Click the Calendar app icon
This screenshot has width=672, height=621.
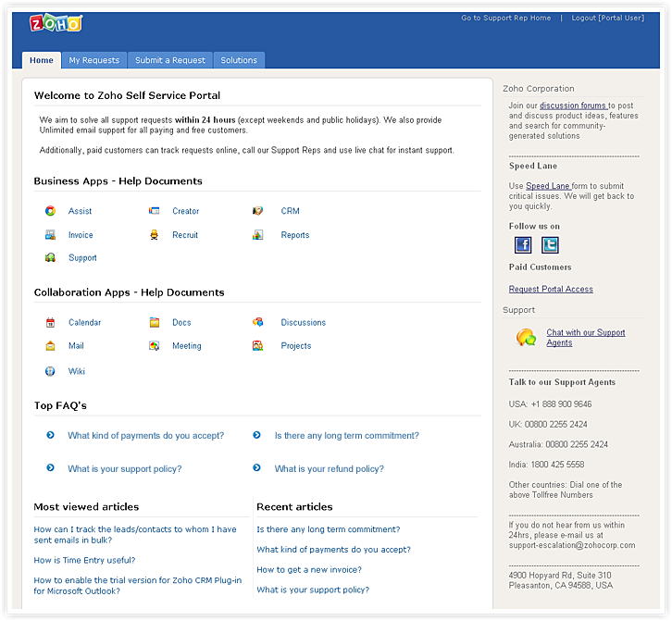[x=51, y=323]
